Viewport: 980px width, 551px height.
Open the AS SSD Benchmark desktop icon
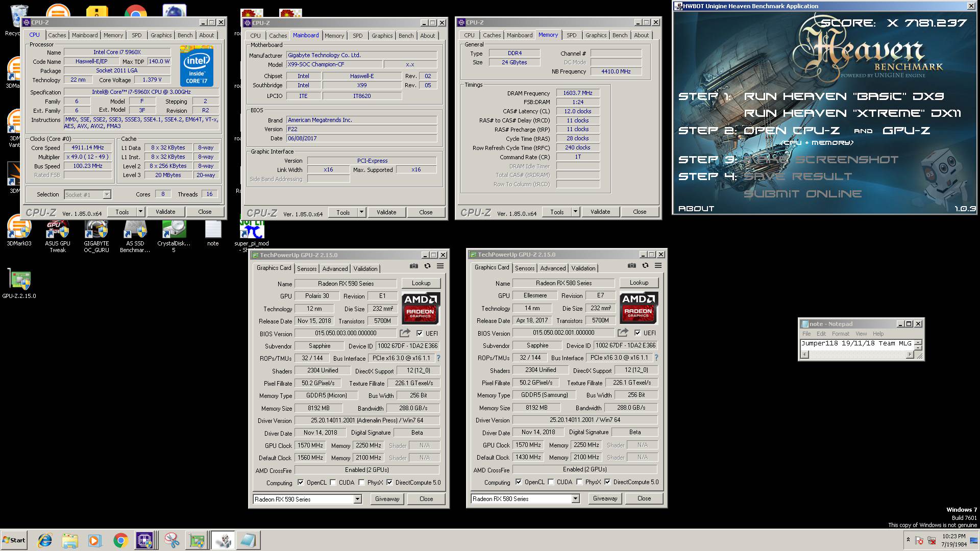pos(135,236)
